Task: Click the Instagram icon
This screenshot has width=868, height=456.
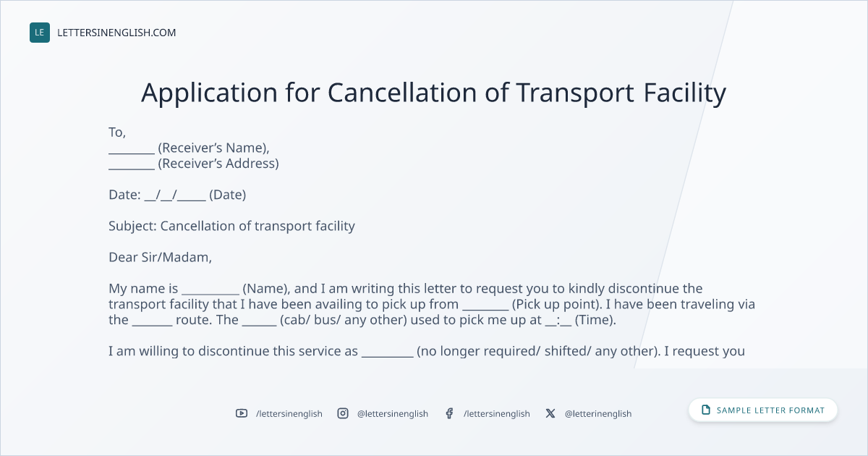Action: [x=343, y=413]
